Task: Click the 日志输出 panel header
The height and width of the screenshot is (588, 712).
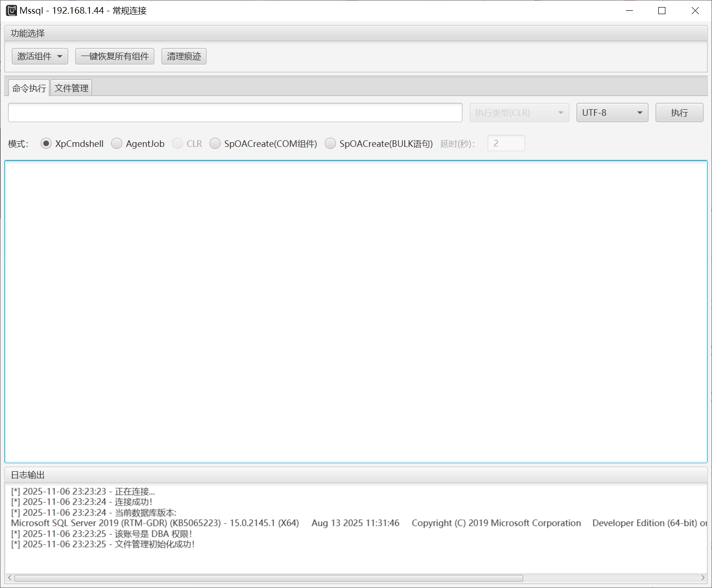Action: [356, 475]
